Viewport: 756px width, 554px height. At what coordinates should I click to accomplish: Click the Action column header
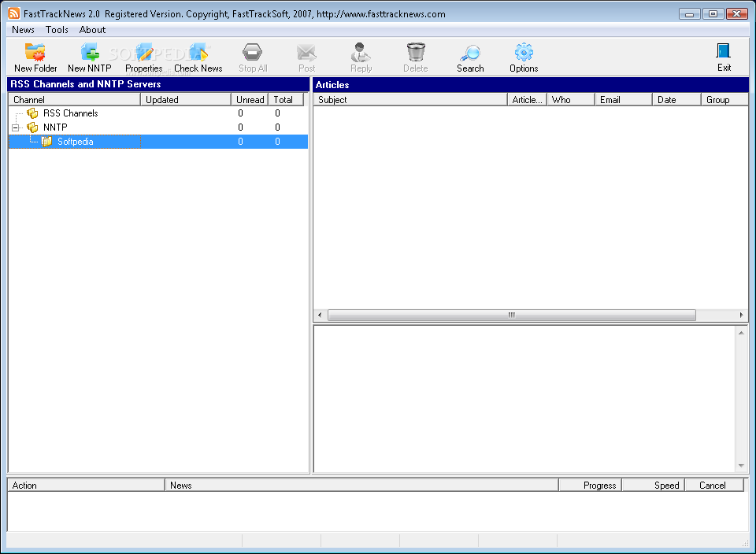[87, 485]
